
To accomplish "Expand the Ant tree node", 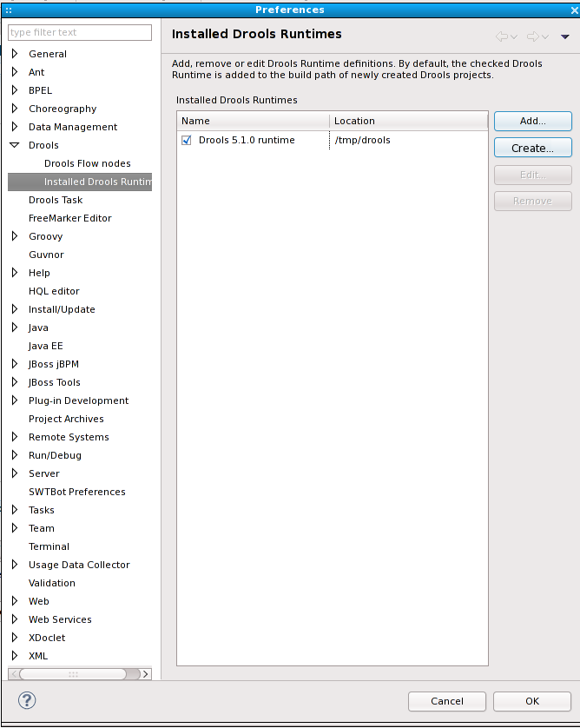I will (15, 71).
